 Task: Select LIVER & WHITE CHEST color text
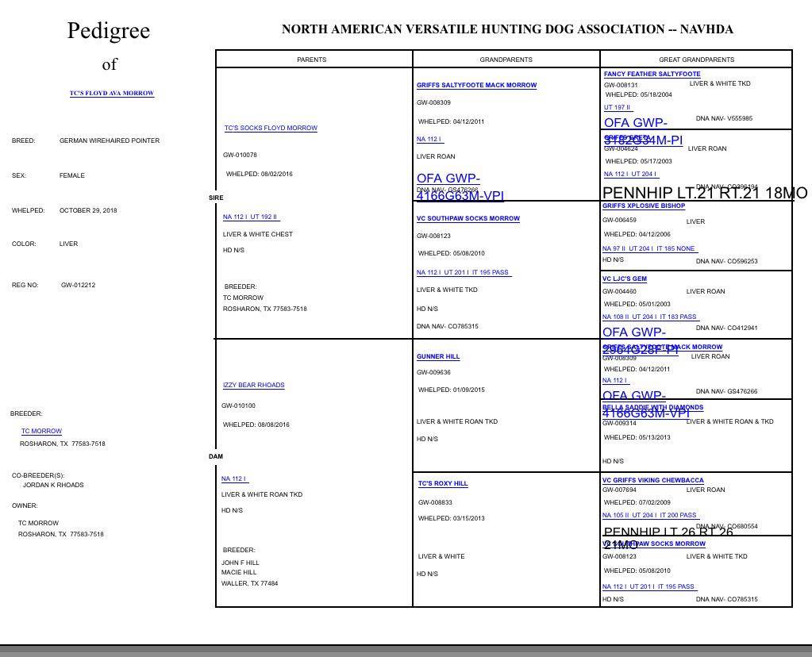click(x=258, y=234)
